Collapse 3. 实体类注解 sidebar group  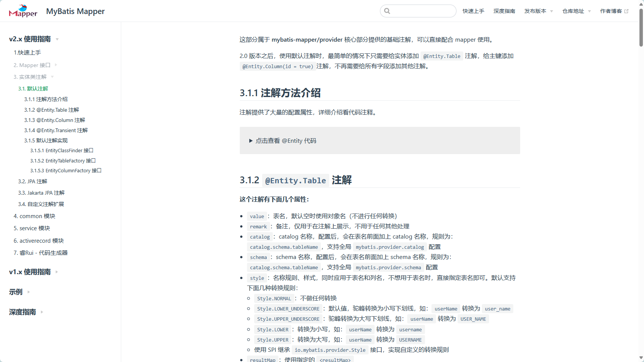[33, 77]
